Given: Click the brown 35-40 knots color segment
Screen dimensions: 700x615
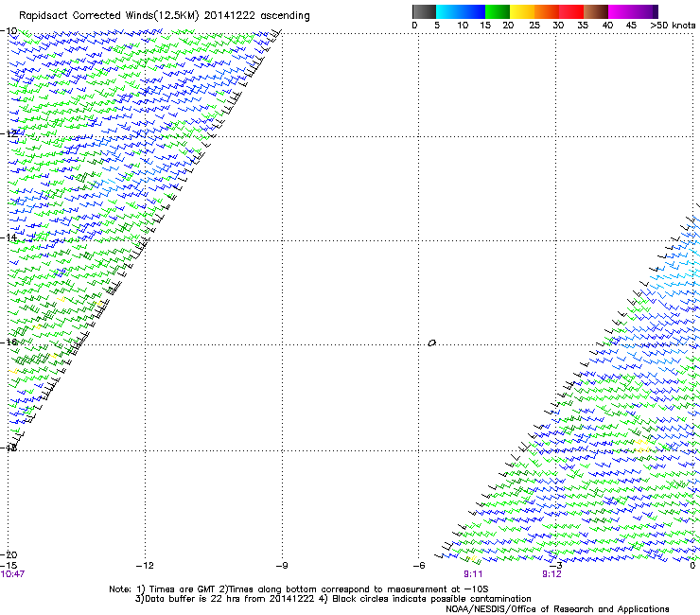Looking at the screenshot, I should [596, 11].
